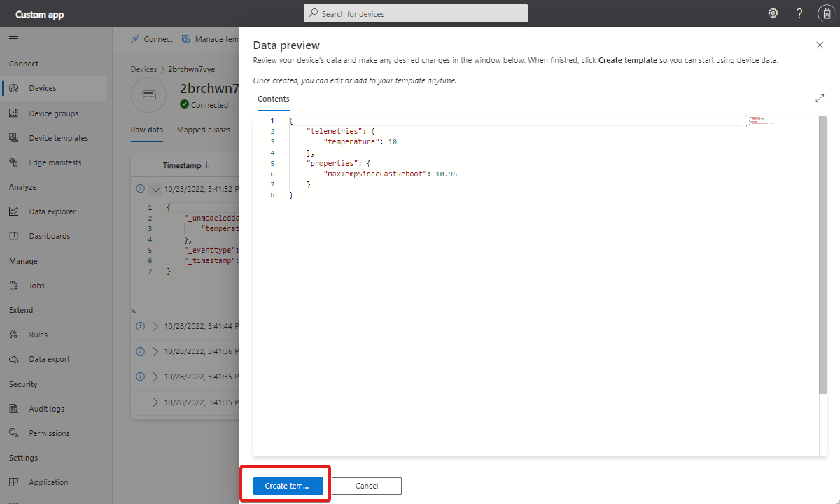
Task: Click info icon on 3:41:36 row
Action: 139,351
